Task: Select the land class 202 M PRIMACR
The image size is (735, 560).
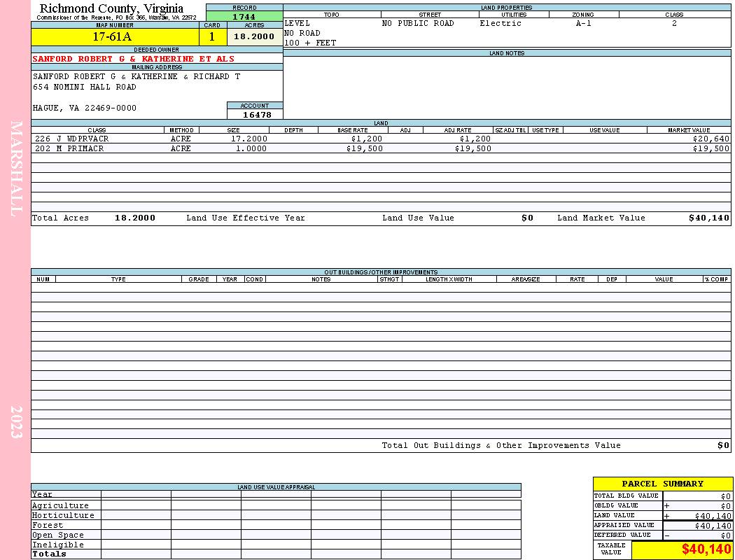Action: pos(69,148)
